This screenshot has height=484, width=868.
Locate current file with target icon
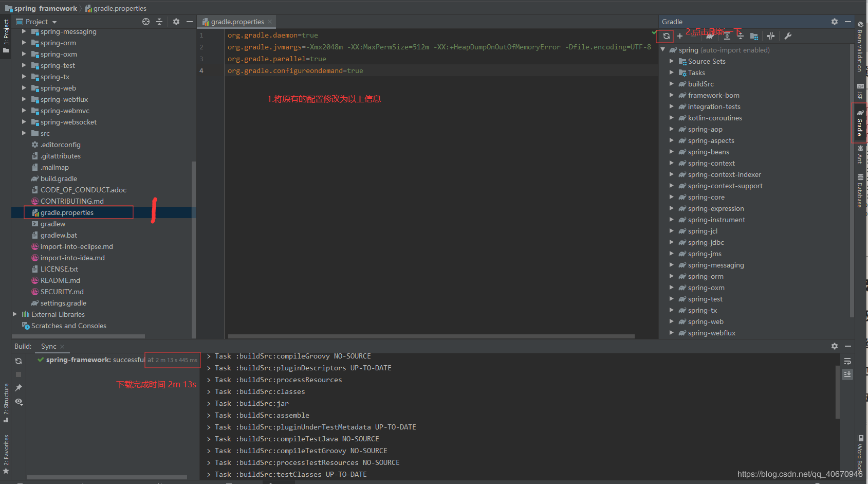[146, 22]
